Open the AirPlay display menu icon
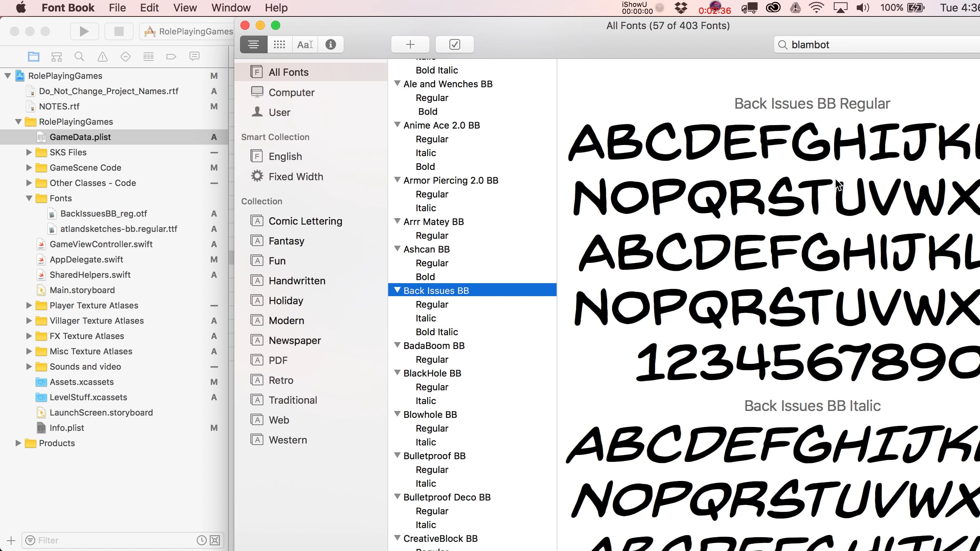980x551 pixels. click(840, 8)
